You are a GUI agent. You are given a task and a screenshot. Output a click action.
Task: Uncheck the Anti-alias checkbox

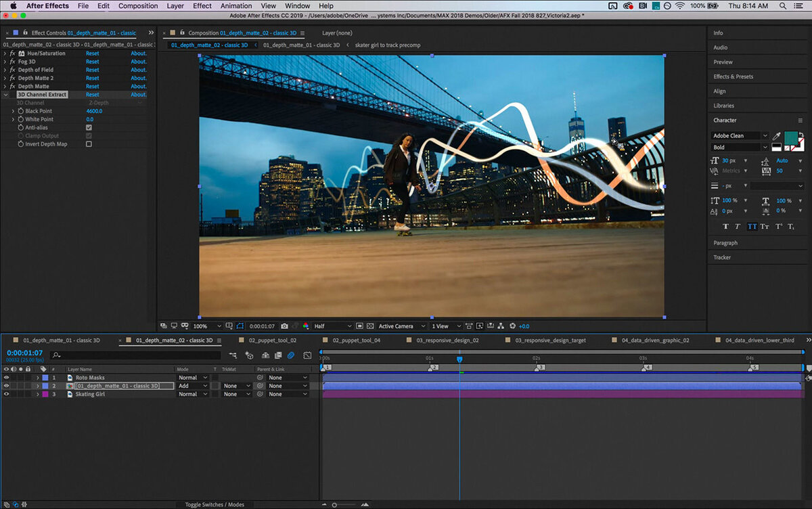[89, 127]
